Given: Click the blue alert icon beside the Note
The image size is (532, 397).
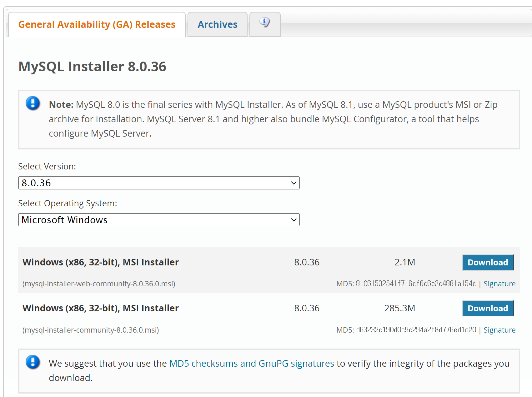Looking at the screenshot, I should pos(33,103).
